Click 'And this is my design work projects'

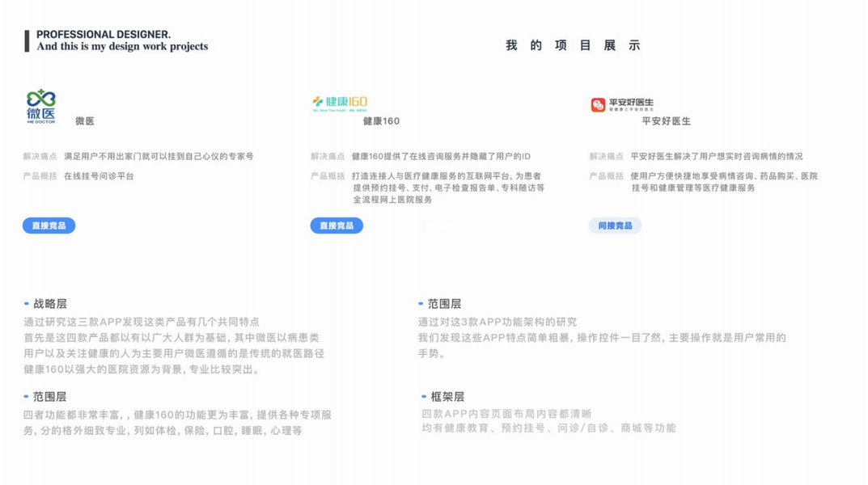[122, 46]
